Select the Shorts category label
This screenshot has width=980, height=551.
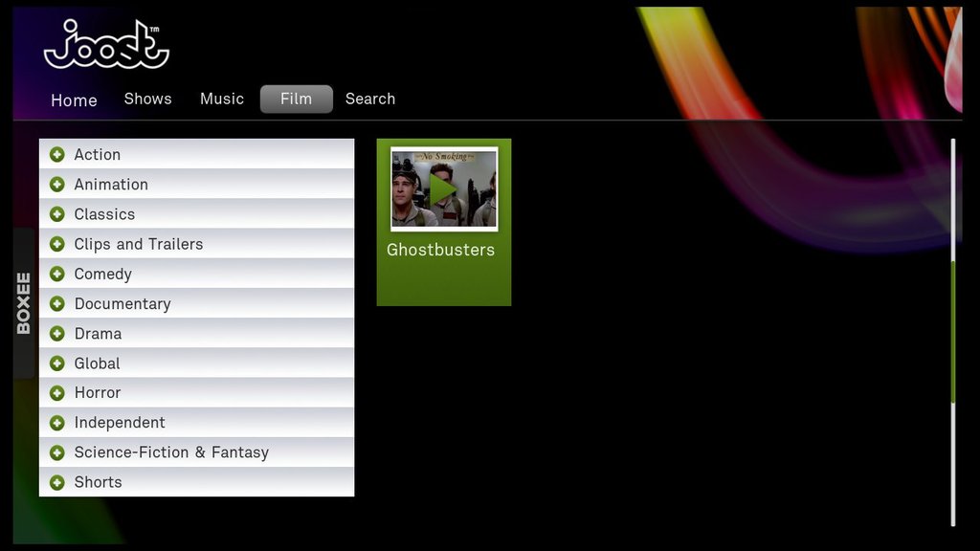(x=99, y=482)
